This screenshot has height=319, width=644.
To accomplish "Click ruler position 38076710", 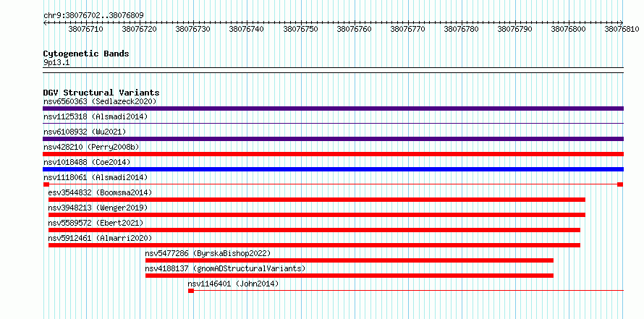I will (x=85, y=30).
